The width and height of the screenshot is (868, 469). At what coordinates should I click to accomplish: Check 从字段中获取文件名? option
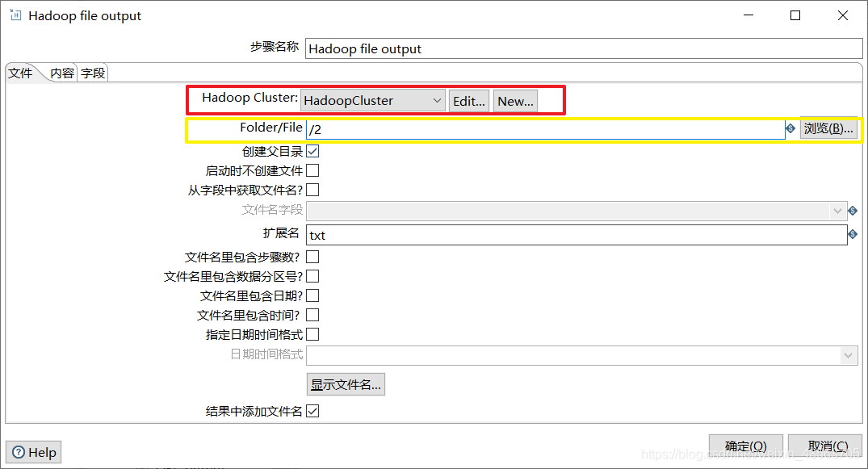click(312, 190)
